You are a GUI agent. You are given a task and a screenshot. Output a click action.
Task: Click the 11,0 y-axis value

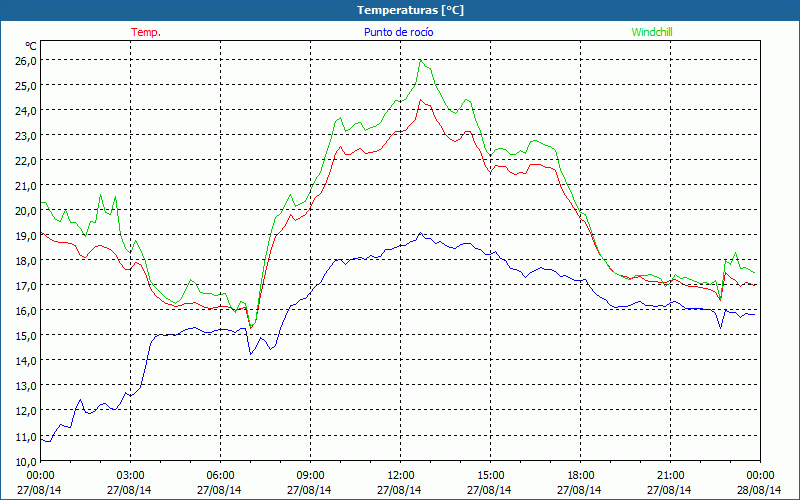point(24,436)
